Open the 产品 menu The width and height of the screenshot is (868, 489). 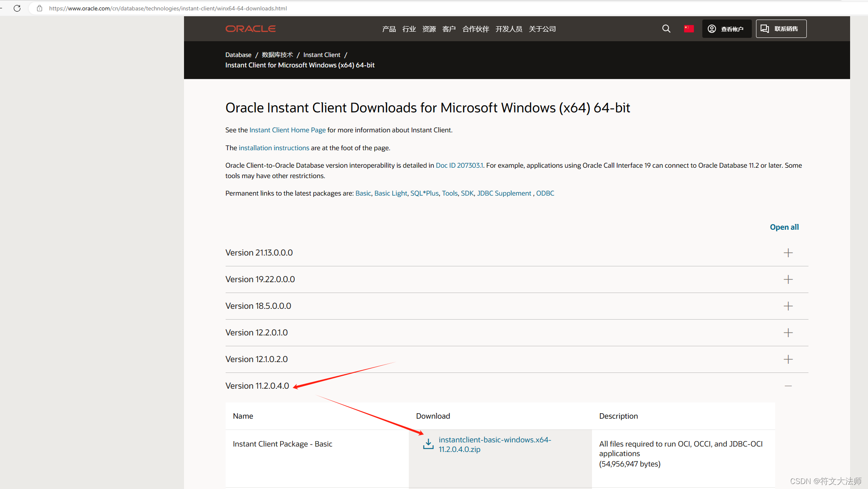tap(389, 29)
